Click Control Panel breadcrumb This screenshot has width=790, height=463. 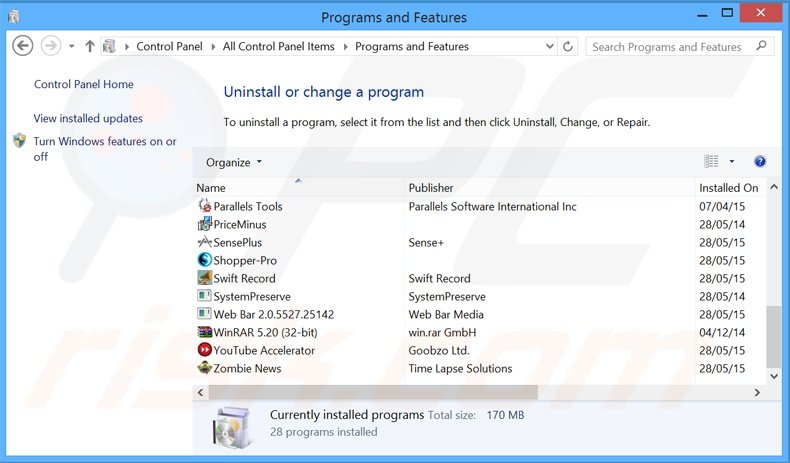click(x=169, y=46)
